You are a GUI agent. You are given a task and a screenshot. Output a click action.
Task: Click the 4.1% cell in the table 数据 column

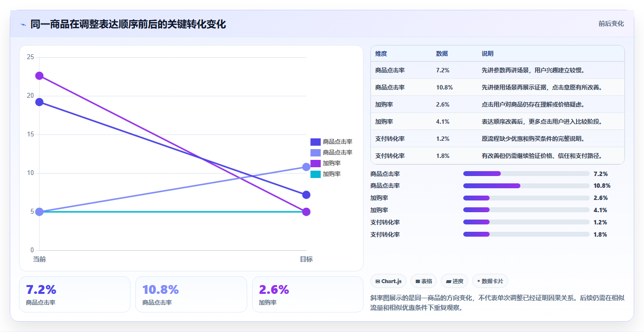pos(443,122)
